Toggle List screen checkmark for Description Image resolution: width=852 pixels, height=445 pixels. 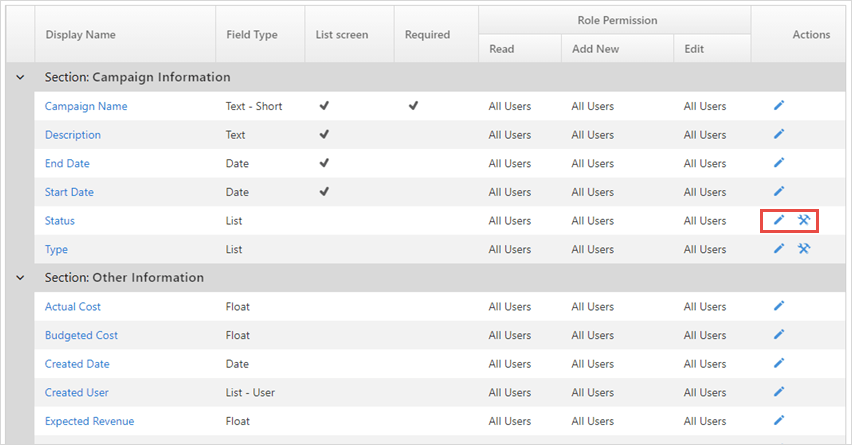point(324,134)
